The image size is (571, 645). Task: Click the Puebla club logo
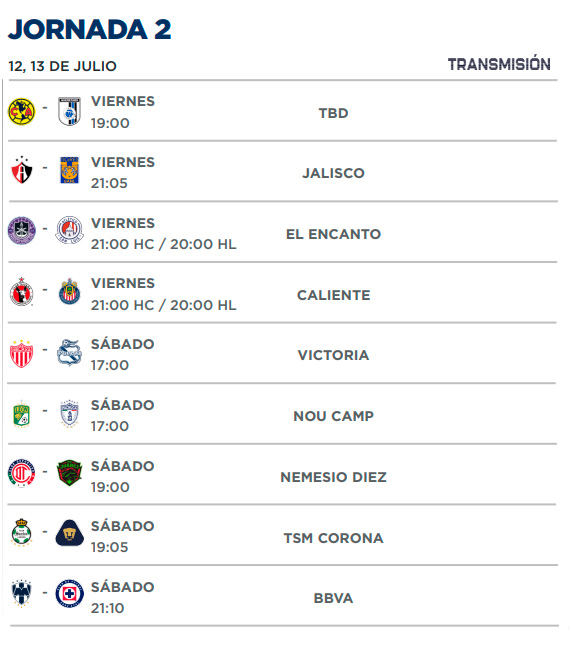[69, 353]
